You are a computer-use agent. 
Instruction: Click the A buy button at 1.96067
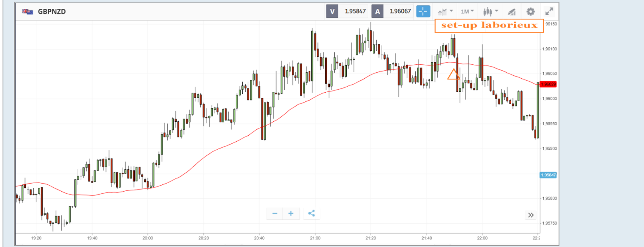[393, 11]
